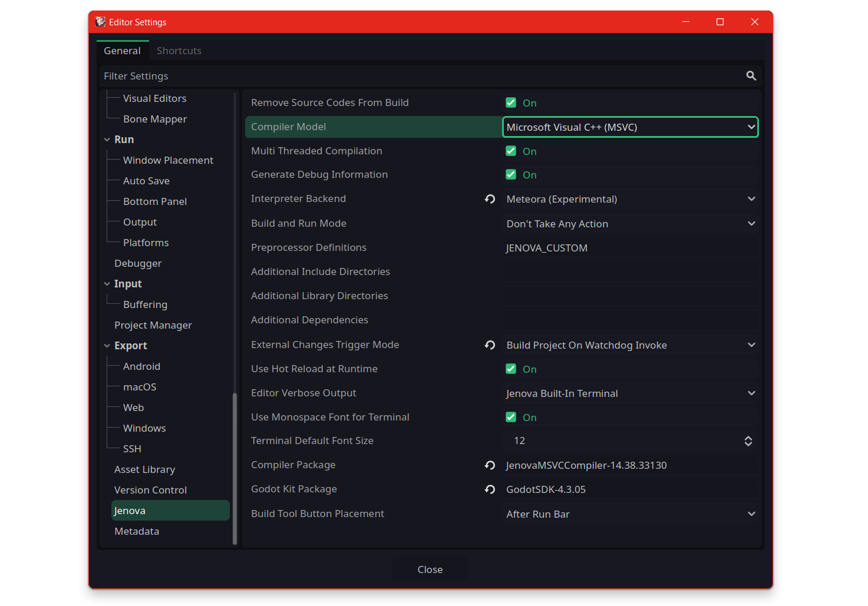Edit the Godot Kit Package text field
Image resolution: width=868 pixels, height=606 pixels.
(630, 489)
